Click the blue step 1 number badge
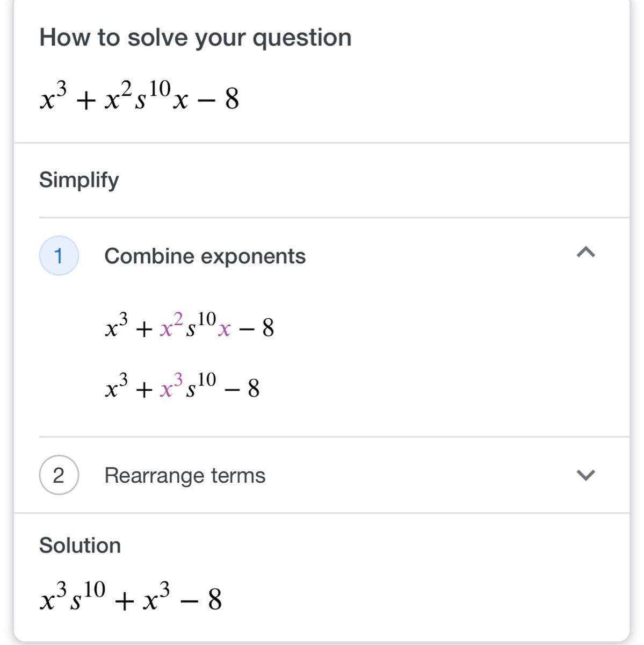This screenshot has width=644, height=645. [59, 256]
